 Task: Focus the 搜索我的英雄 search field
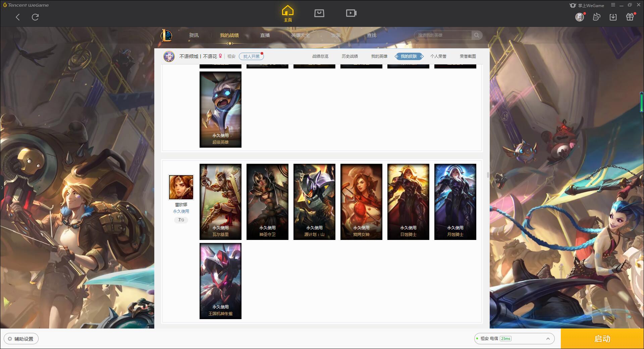tap(443, 35)
